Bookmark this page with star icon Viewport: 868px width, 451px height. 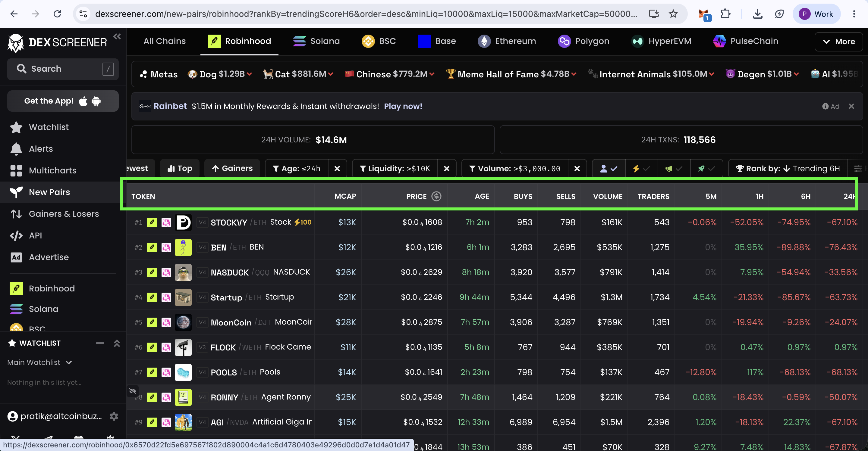click(x=673, y=14)
